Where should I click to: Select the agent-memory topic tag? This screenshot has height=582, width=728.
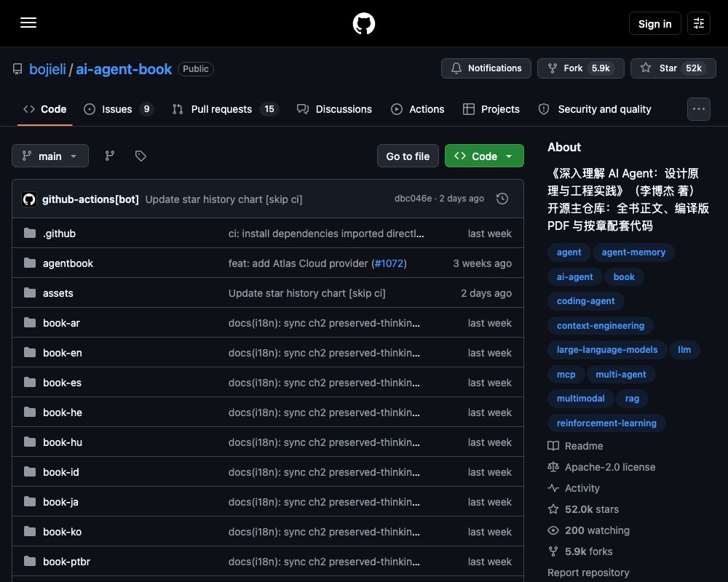633,252
